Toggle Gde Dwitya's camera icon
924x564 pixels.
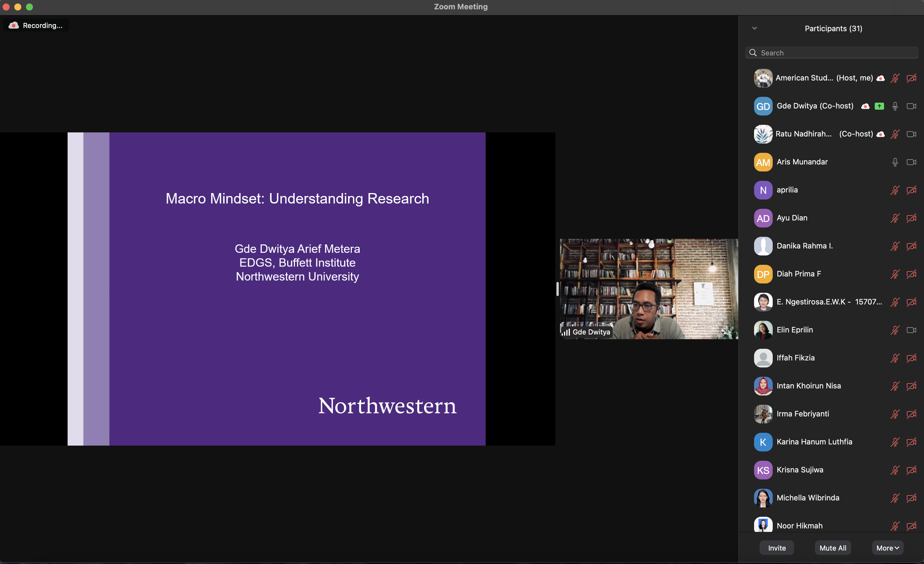coord(911,106)
